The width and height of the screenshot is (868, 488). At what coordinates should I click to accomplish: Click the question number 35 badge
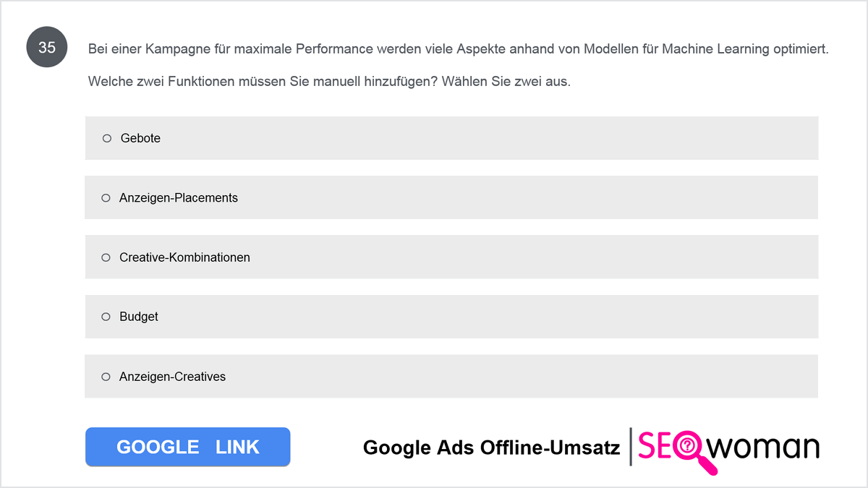47,48
